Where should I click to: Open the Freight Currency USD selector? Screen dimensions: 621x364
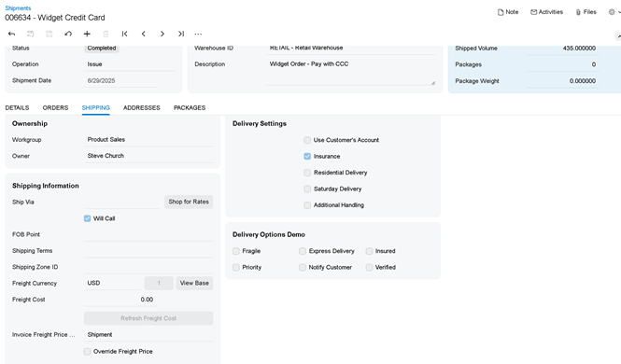[x=113, y=283]
